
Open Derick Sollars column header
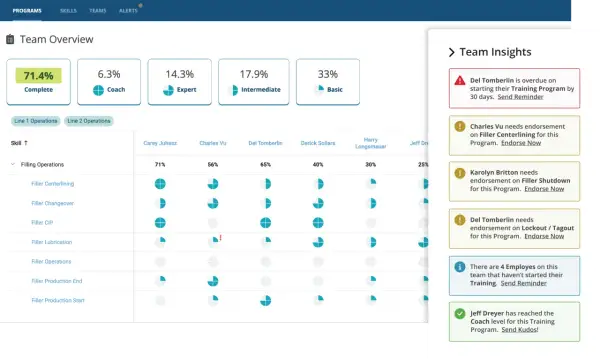[318, 143]
